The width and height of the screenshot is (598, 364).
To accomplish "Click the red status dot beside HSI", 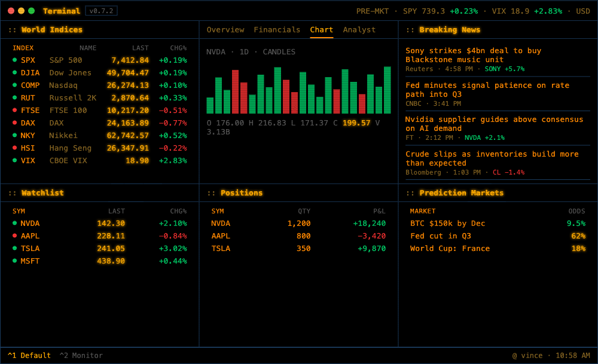I will [x=14, y=148].
